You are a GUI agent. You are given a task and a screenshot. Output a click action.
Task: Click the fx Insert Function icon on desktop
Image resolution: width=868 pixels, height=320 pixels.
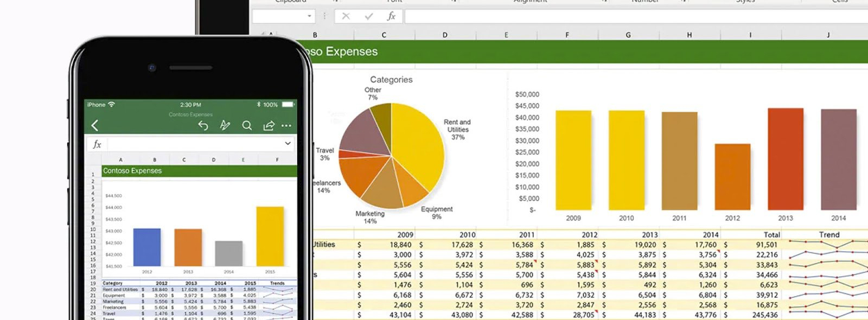(x=391, y=16)
